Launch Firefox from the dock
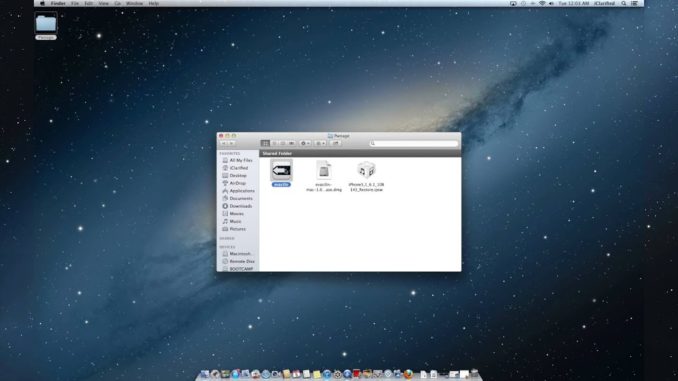Screen dimensions: 678x381 click(409, 374)
